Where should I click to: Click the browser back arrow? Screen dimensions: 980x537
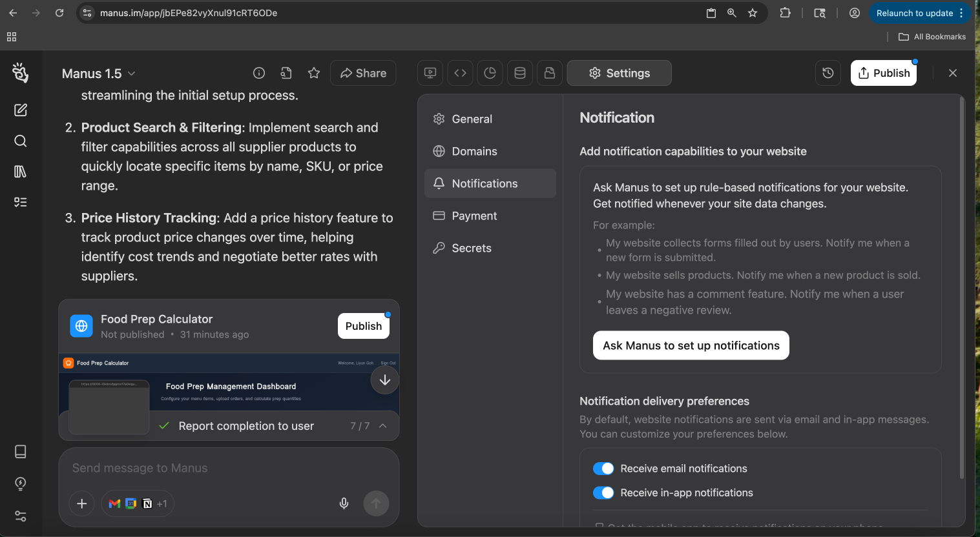coord(13,13)
